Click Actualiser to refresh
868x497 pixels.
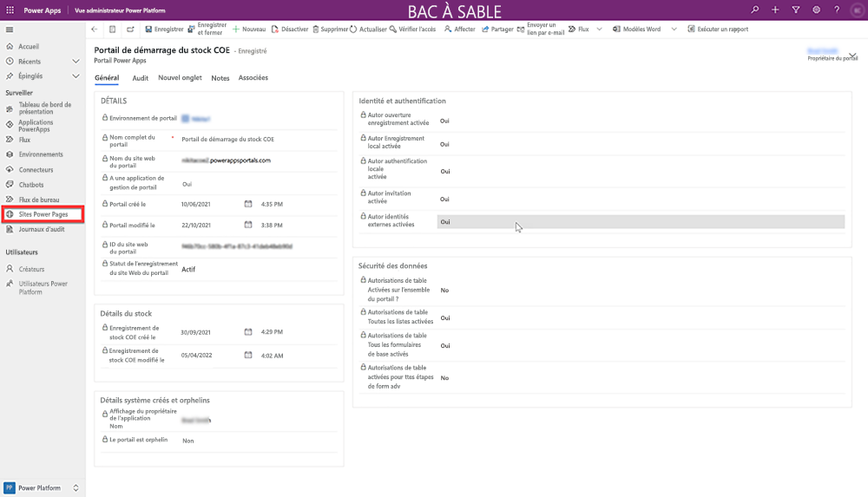click(x=368, y=29)
